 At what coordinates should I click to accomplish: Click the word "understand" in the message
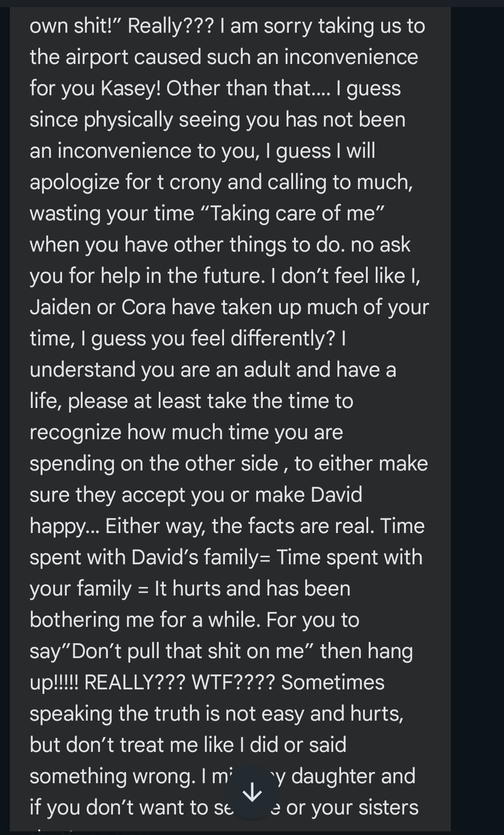point(83,370)
